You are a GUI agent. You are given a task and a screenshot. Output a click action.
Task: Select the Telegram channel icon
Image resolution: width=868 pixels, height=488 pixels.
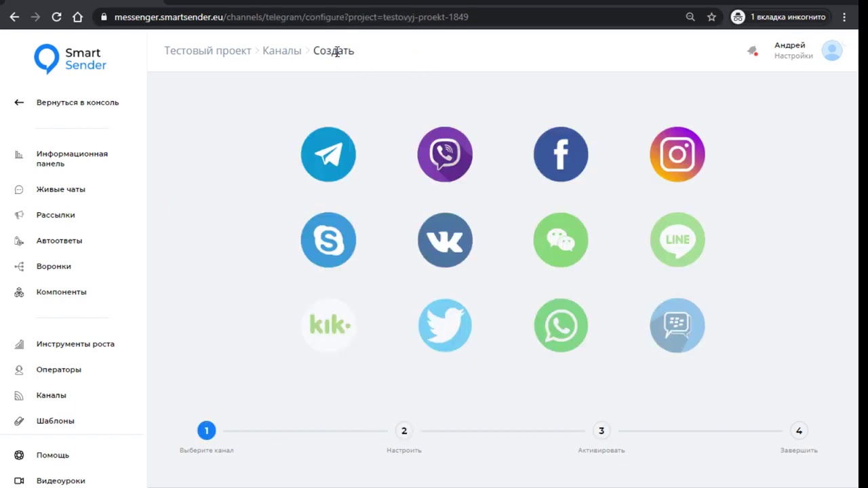(328, 155)
